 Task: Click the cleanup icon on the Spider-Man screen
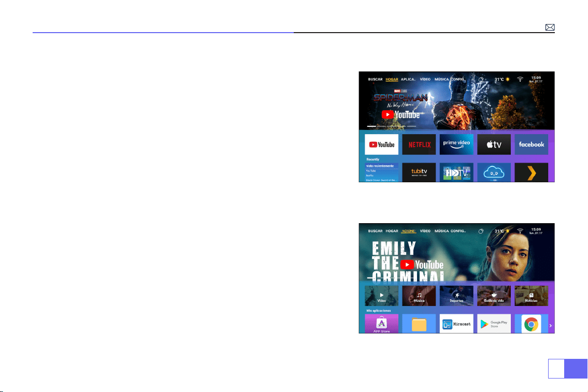[481, 79]
